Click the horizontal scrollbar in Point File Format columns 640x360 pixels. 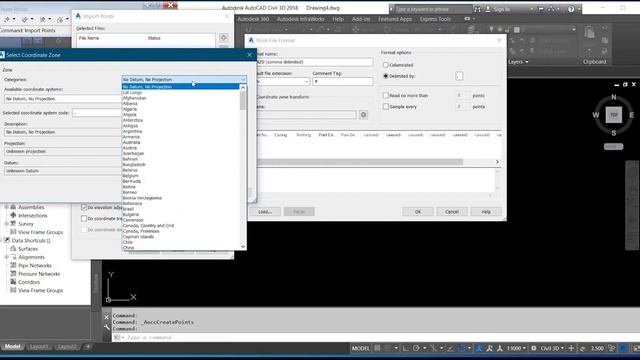point(360,162)
